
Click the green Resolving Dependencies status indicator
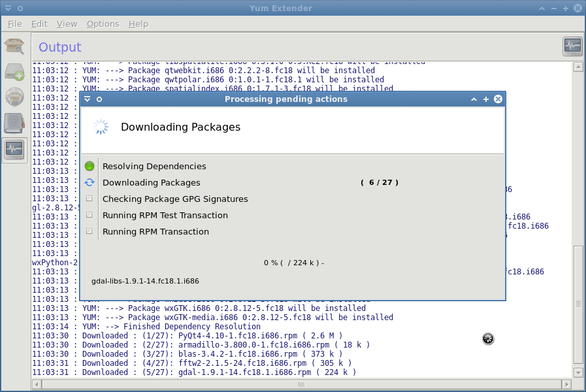(90, 166)
